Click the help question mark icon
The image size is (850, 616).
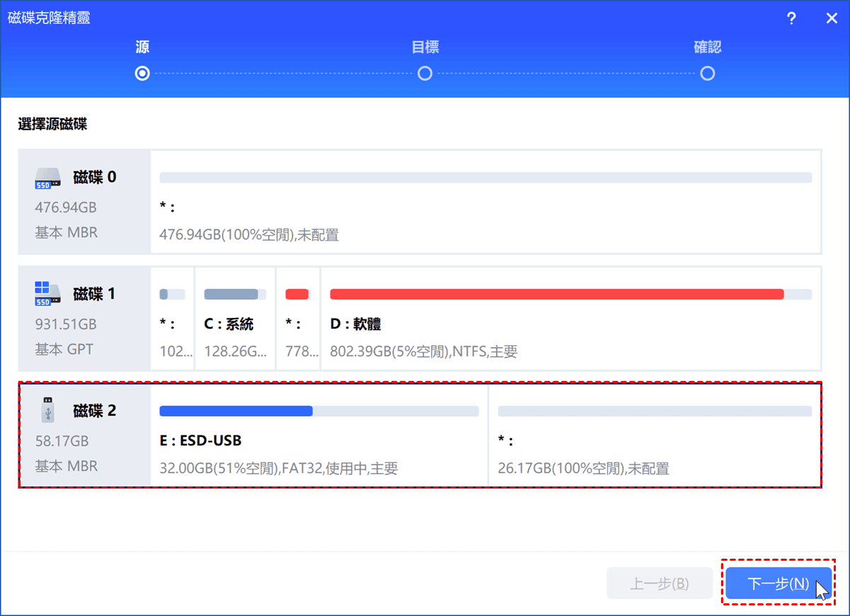792,19
